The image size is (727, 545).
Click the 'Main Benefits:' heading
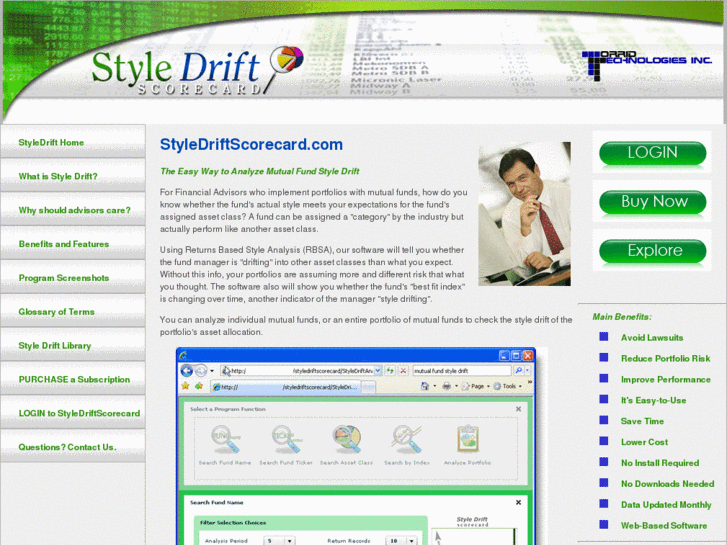(x=622, y=317)
